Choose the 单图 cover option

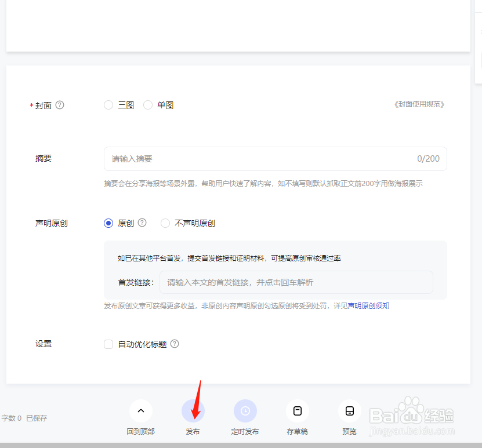[x=148, y=105]
